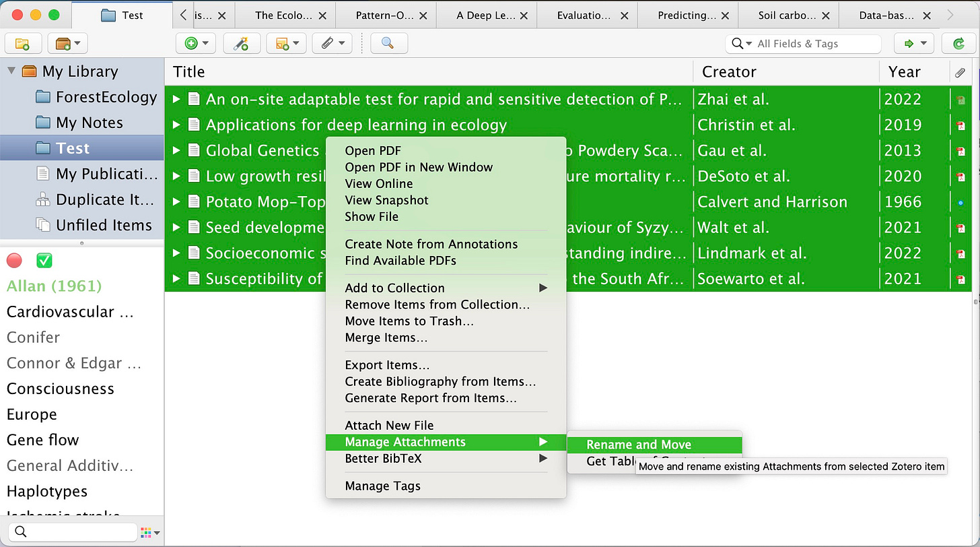Select the Consciousness tag
This screenshot has width=980, height=547.
tap(61, 389)
